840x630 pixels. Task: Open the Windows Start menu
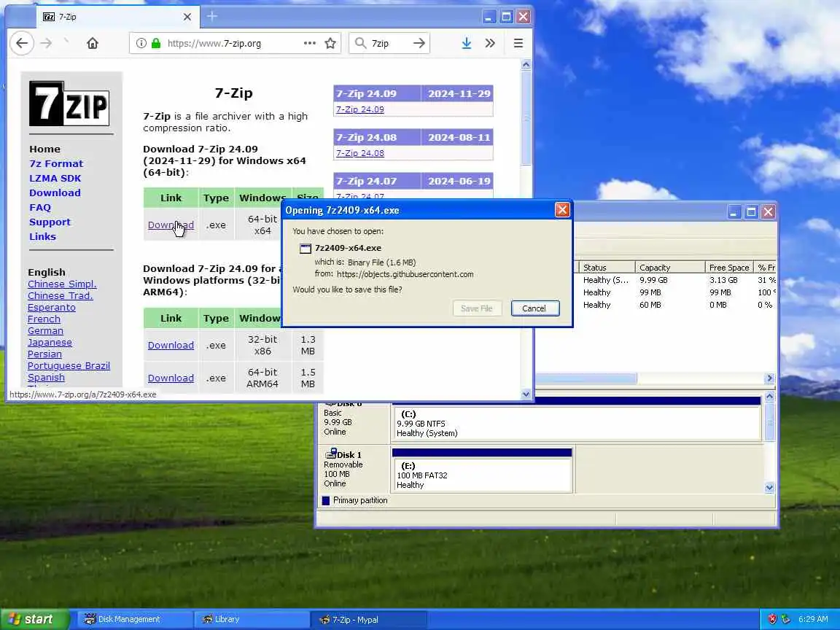pyautogui.click(x=35, y=619)
